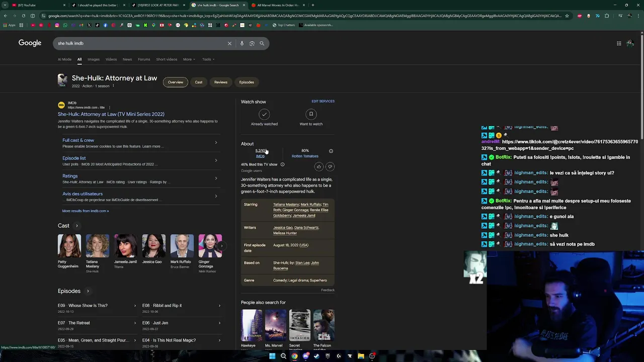This screenshot has height=362, width=644.
Task: Expand the Episodes section arrow
Action: [88, 291]
